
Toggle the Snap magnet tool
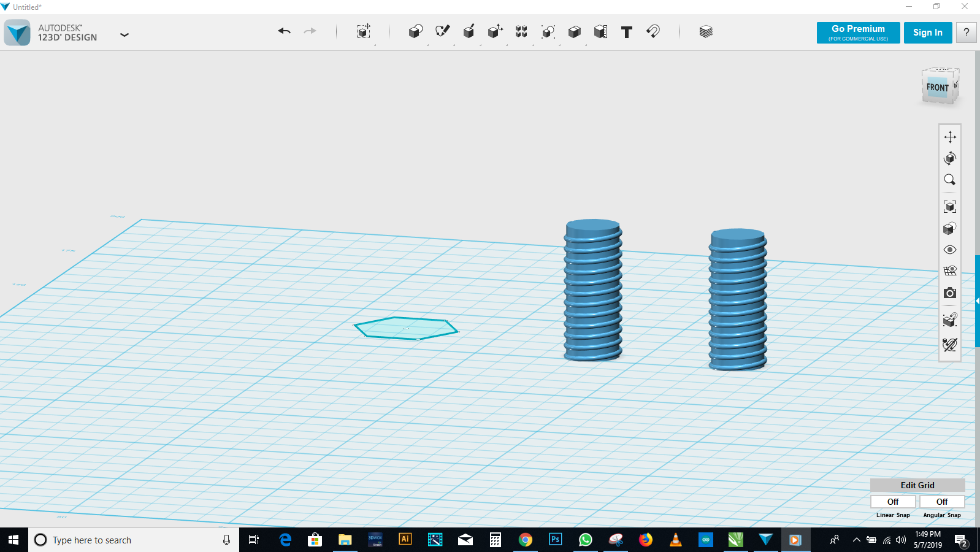click(x=653, y=31)
